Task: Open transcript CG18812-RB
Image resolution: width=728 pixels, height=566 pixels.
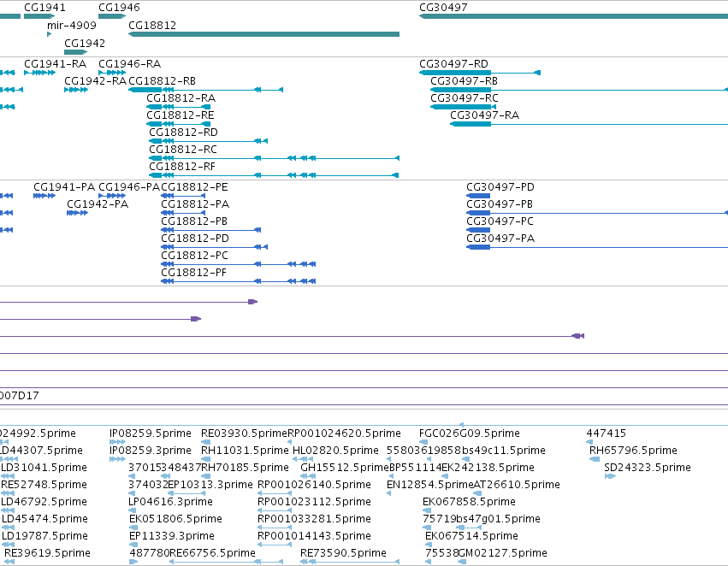Action: [x=162, y=80]
